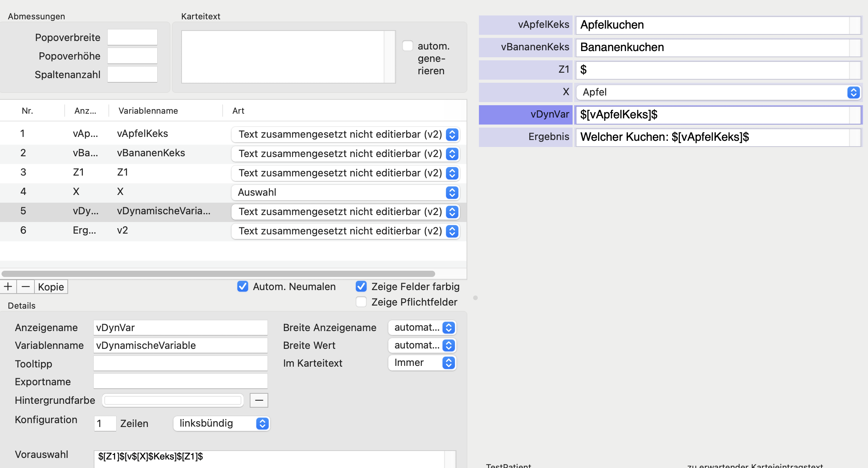
Task: Open type stepper for vApfelKeks row
Action: (x=452, y=134)
